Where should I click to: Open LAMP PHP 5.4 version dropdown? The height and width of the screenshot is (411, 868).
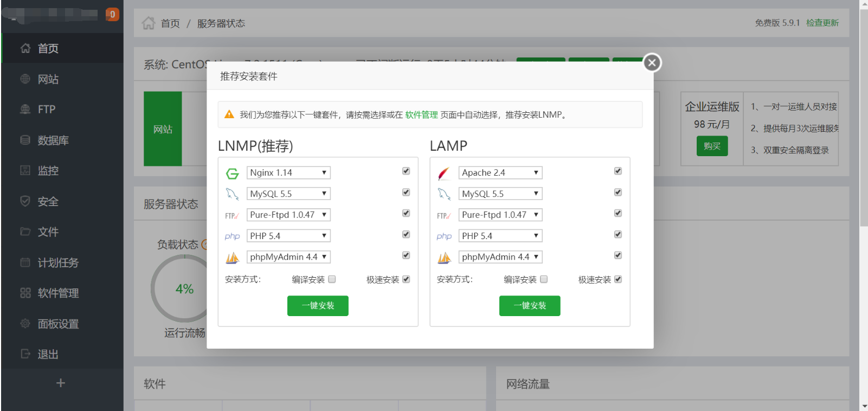coord(500,236)
